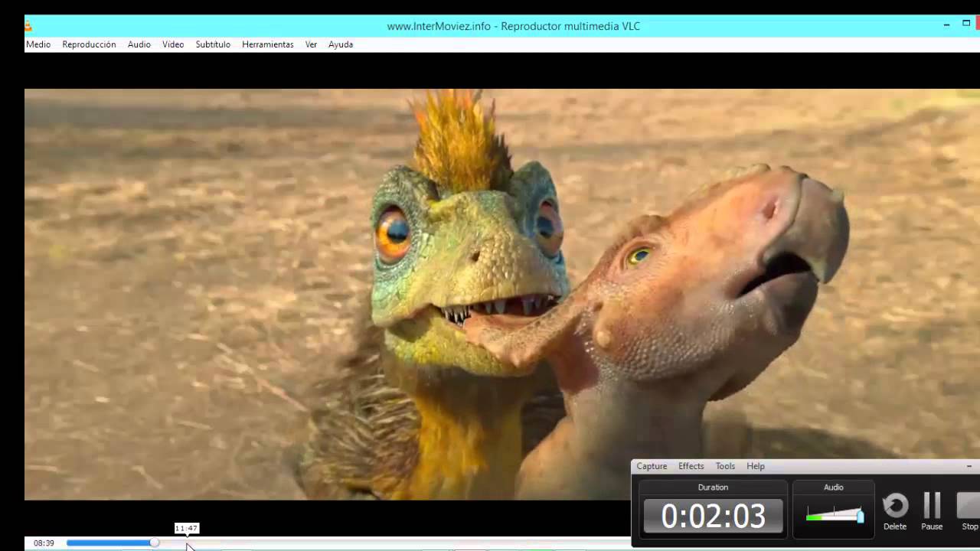980x551 pixels.
Task: Open the Audio menu in VLC
Action: pyautogui.click(x=139, y=44)
